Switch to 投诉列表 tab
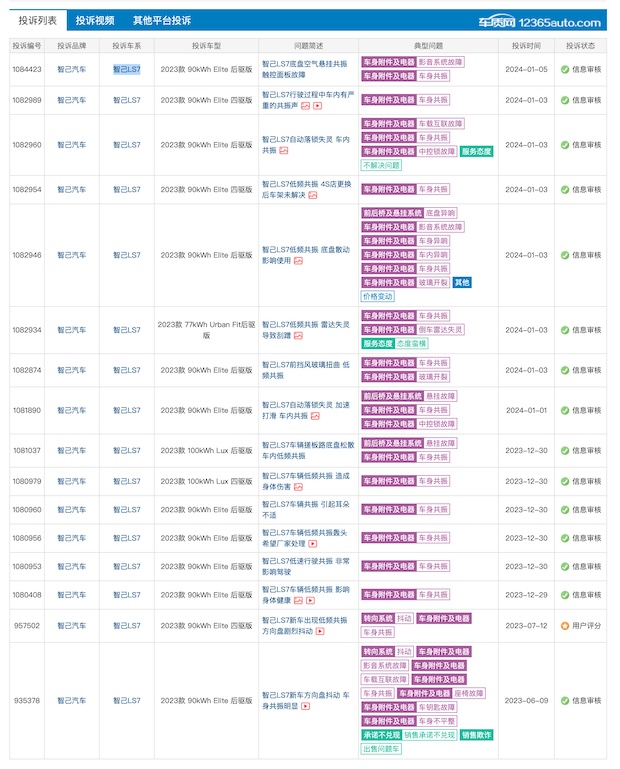 coord(38,20)
